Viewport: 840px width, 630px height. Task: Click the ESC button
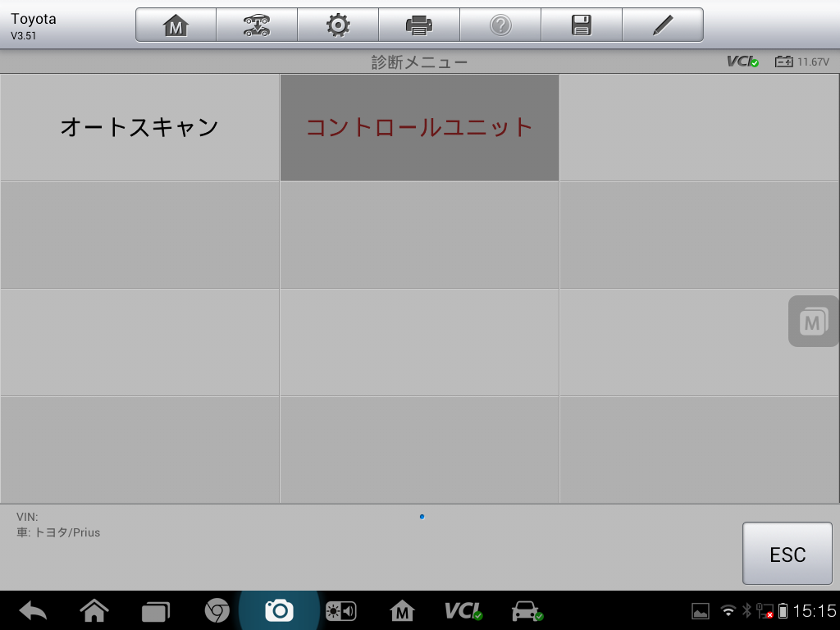coord(787,554)
